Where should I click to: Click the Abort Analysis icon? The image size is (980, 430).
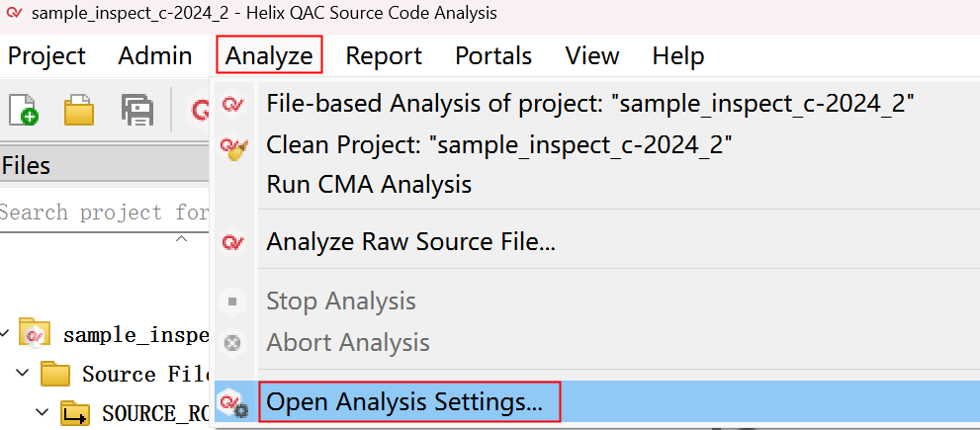(233, 343)
